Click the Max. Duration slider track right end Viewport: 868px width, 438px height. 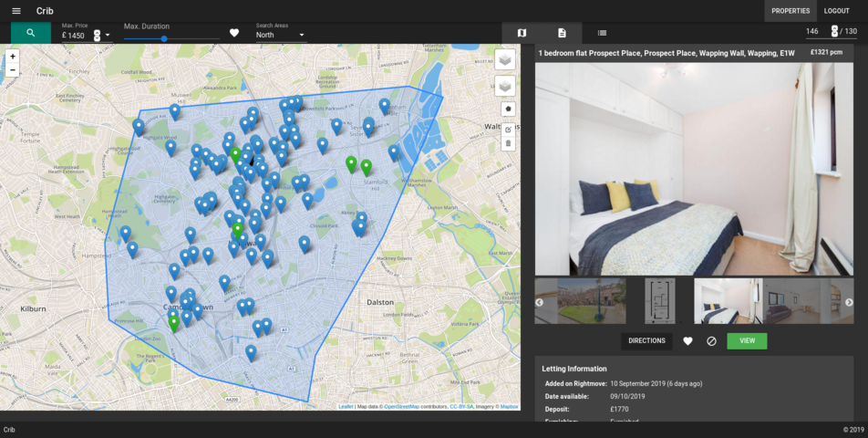point(217,38)
